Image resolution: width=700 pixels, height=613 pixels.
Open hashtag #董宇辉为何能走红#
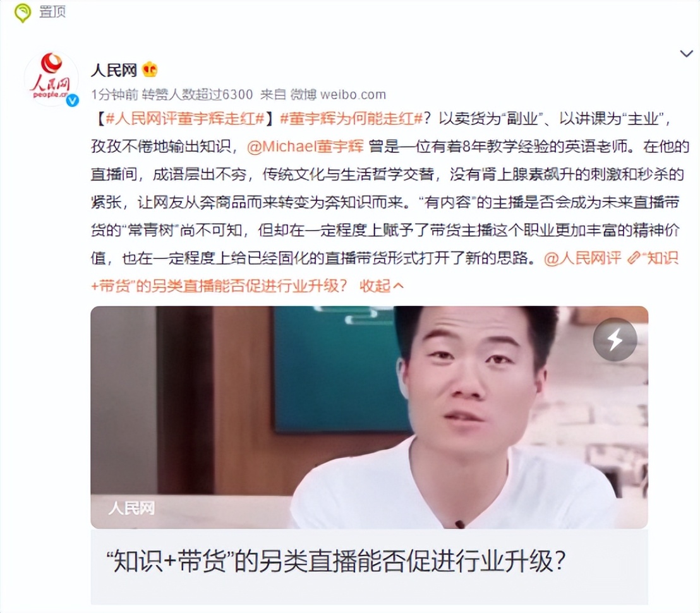click(x=351, y=119)
